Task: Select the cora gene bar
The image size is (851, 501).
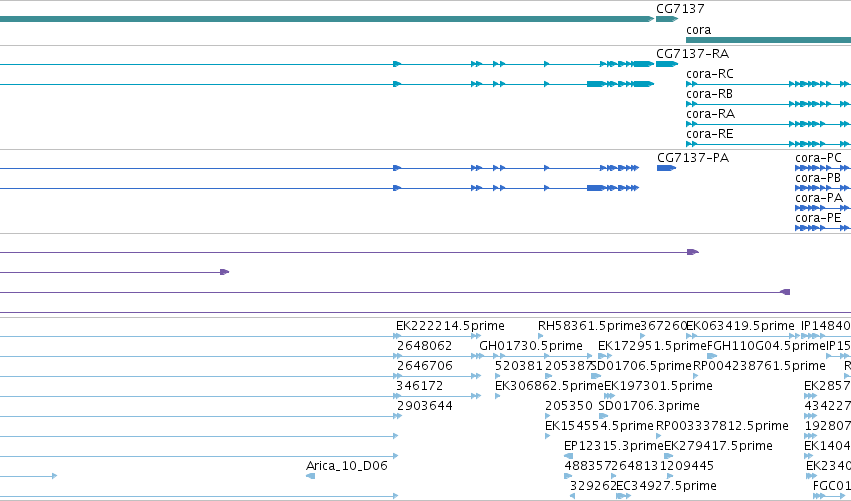Action: pos(769,40)
